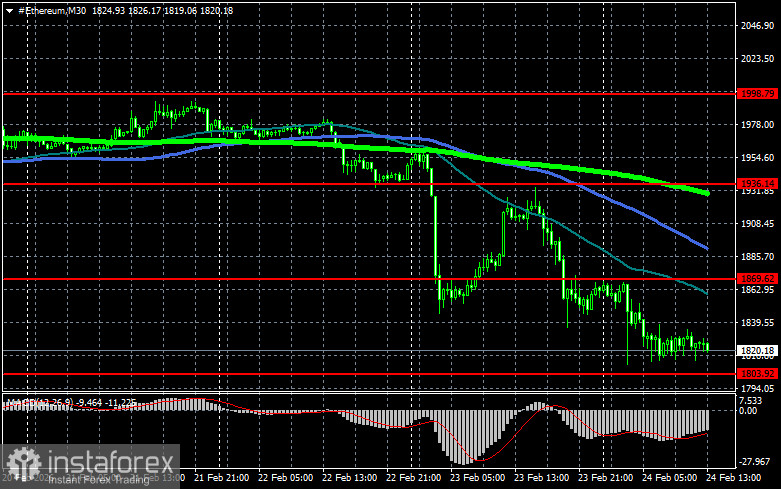The image size is (781, 489).
Task: Click the 1908.45 price axis value
Action: click(x=757, y=224)
